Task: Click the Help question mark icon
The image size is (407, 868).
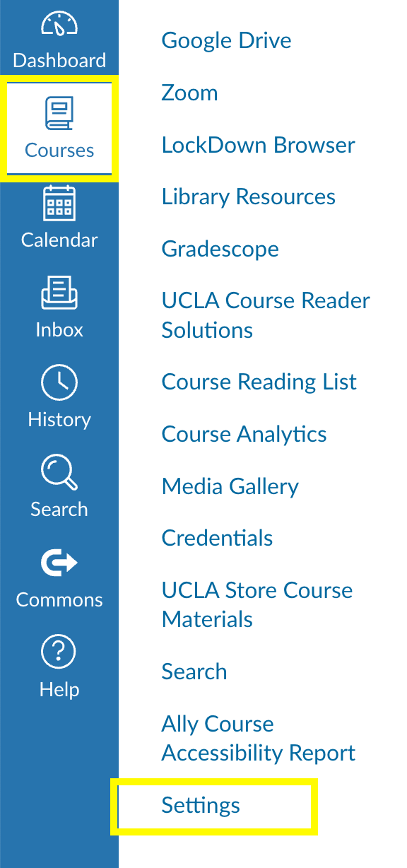Action: (59, 652)
